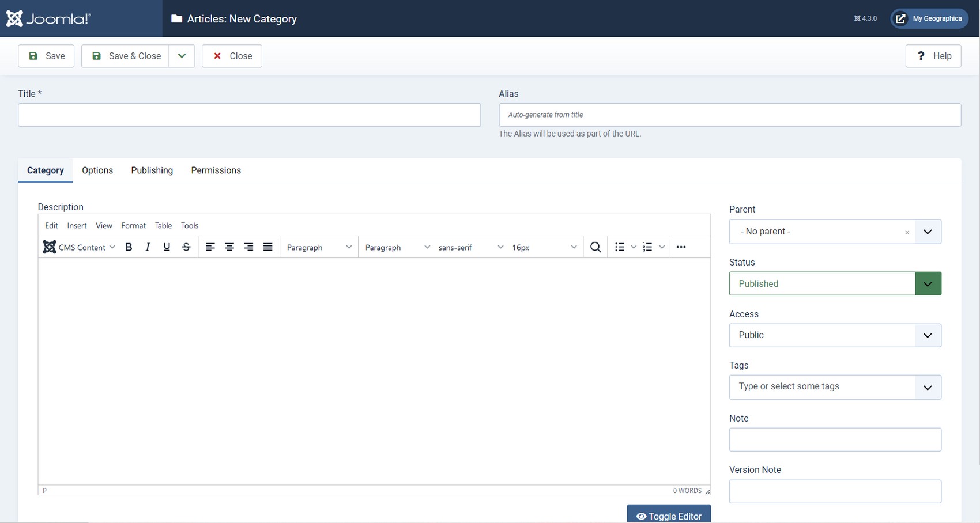
Task: Click the Save & Close button
Action: click(125, 56)
